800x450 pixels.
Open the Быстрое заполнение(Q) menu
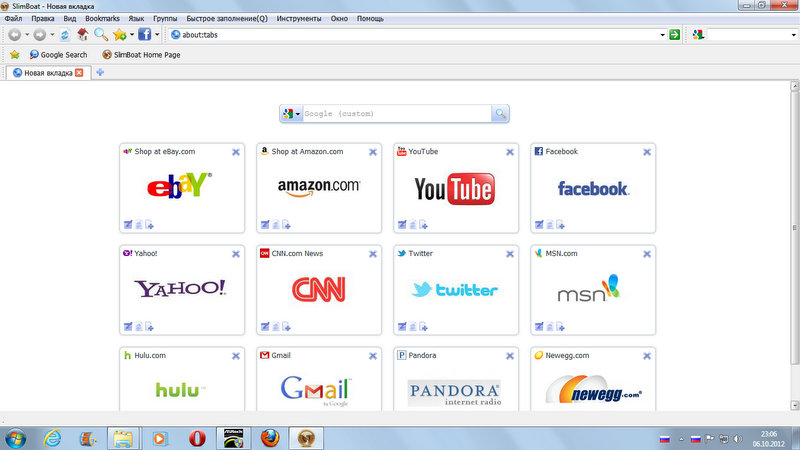227,18
